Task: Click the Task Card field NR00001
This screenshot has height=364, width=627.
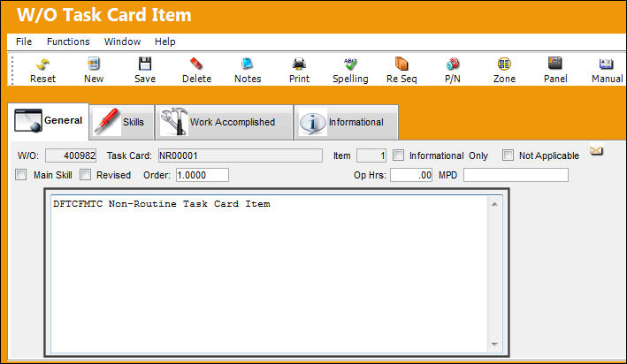Action: (241, 155)
